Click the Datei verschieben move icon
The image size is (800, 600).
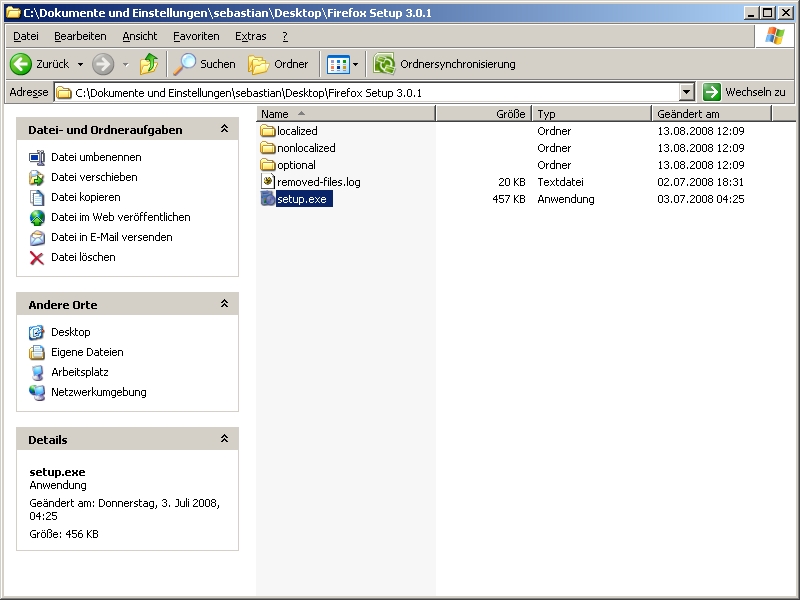pyautogui.click(x=37, y=178)
